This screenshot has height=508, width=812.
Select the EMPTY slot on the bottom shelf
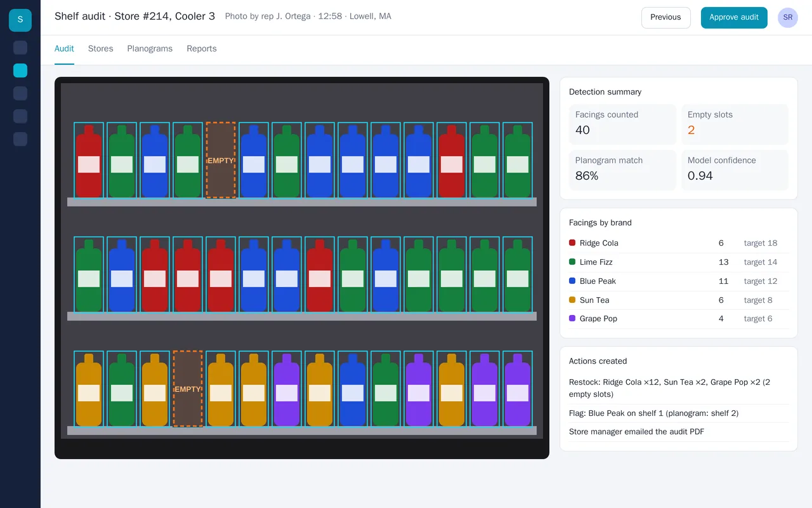click(188, 389)
